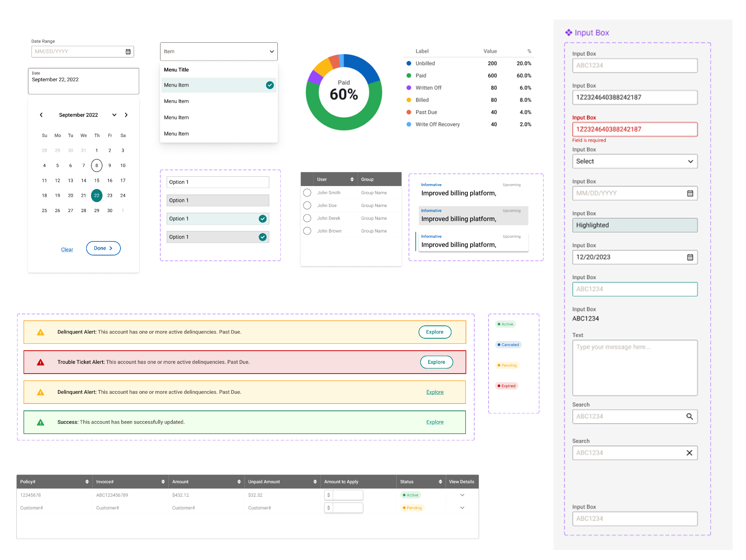Click the Paid green legend dot
746x560 pixels.
pyautogui.click(x=409, y=76)
